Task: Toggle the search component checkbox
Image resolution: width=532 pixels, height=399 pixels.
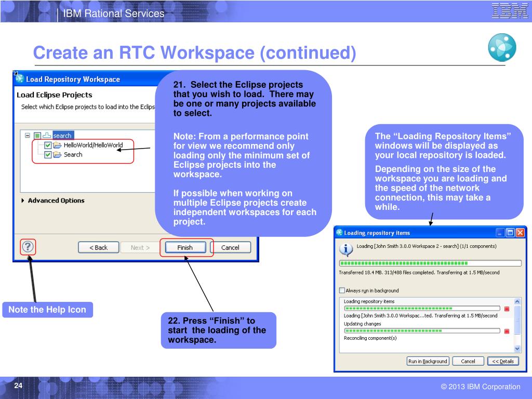Action: coord(37,136)
